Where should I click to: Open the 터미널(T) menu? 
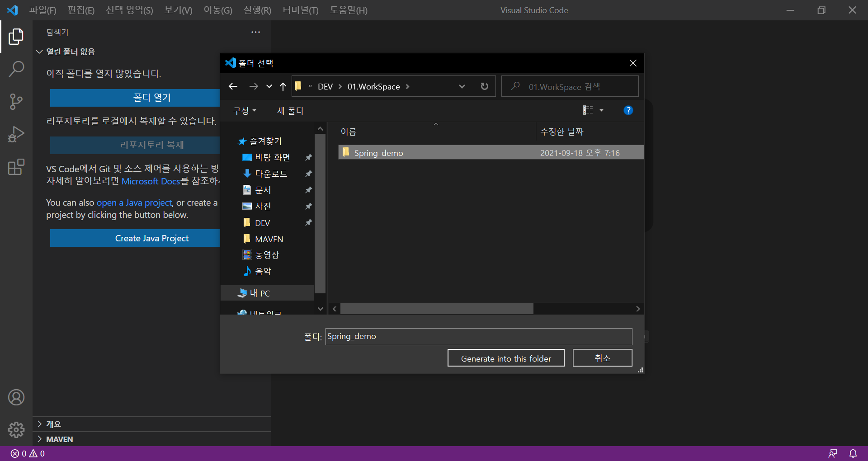pyautogui.click(x=301, y=10)
